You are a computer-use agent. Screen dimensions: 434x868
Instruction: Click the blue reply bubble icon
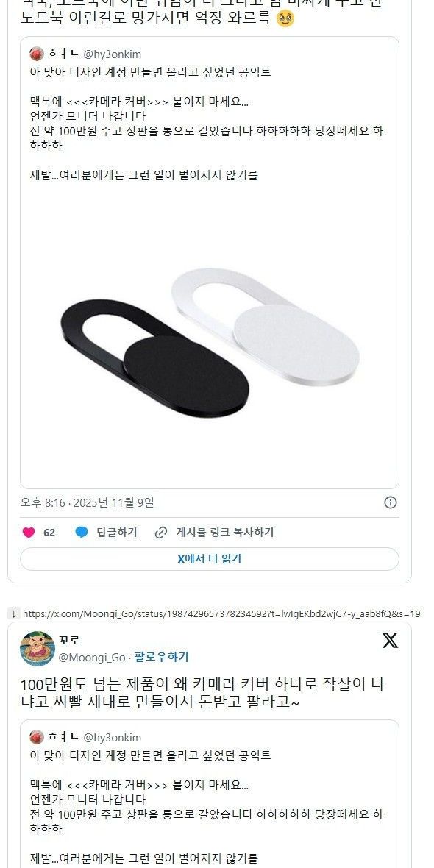pyautogui.click(x=82, y=533)
